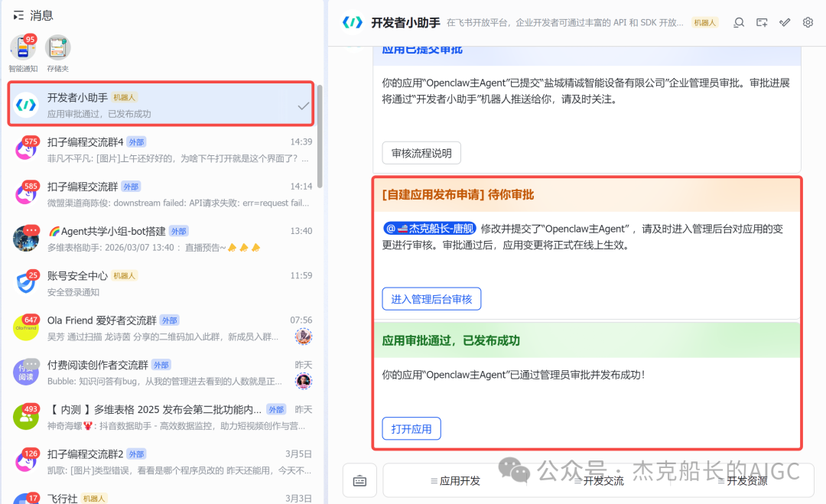
Task: Click the 开发者小助手 logo in chat header
Action: point(353,22)
